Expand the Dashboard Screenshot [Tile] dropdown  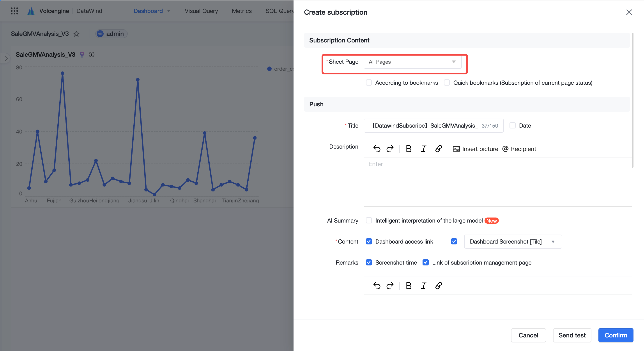coord(513,242)
